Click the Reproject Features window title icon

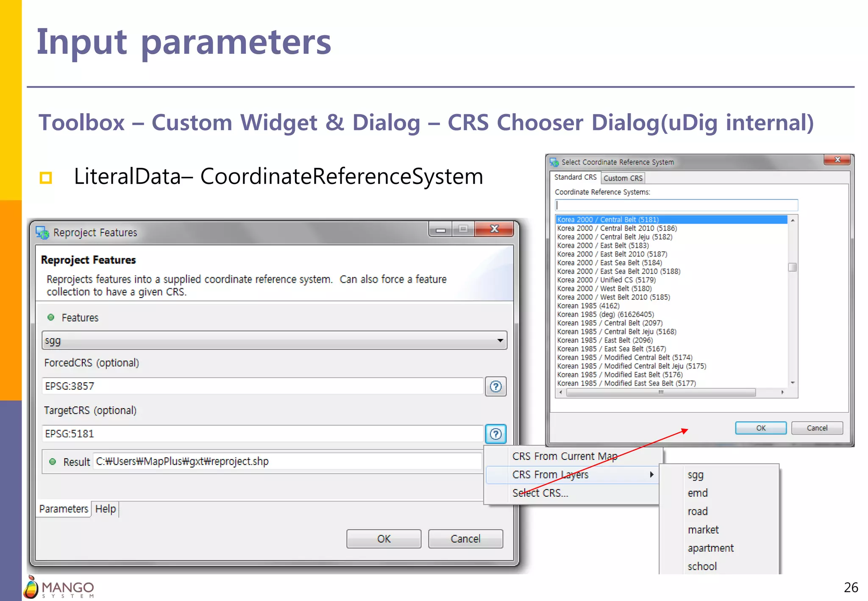(42, 233)
